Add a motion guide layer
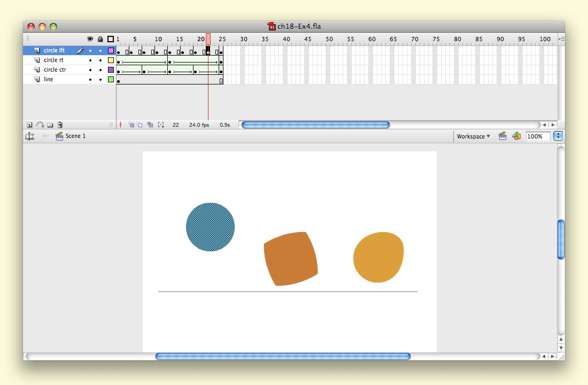This screenshot has height=385, width=588. coord(40,125)
